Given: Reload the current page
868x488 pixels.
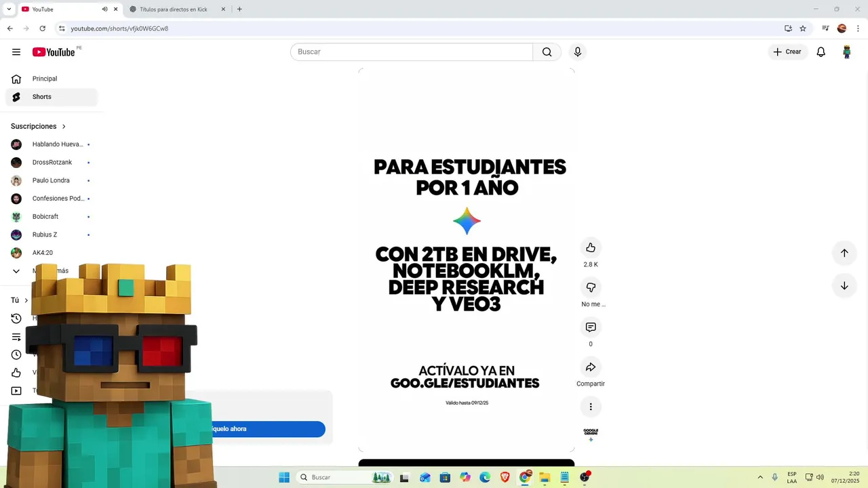Looking at the screenshot, I should [43, 28].
